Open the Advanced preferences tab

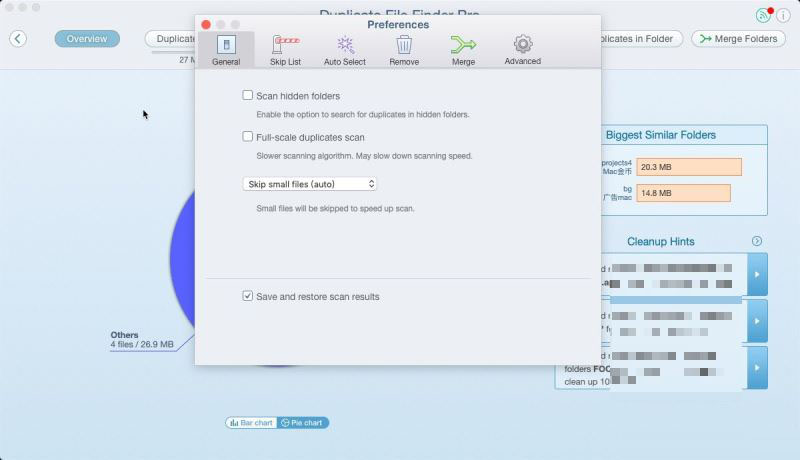(x=522, y=50)
